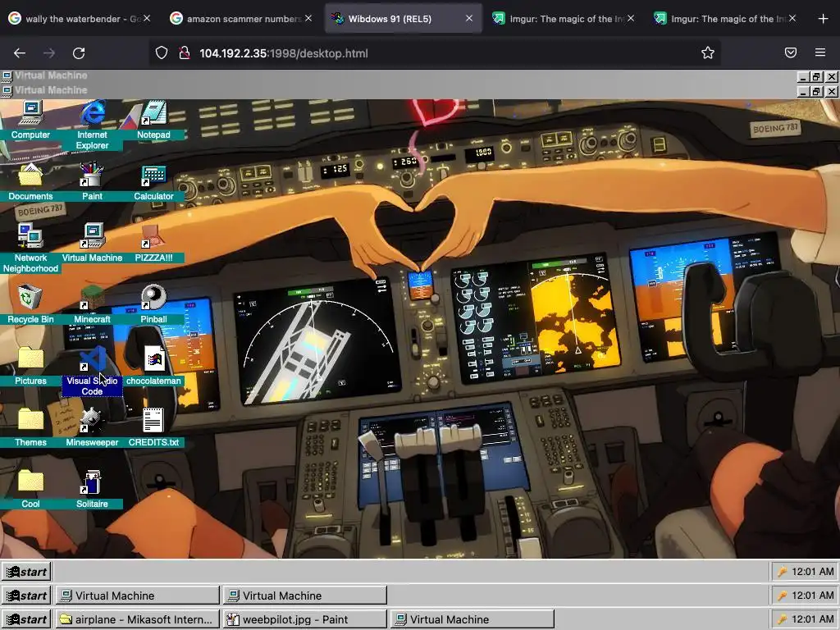This screenshot has height=630, width=840.
Task: Launch the Minesweeper shortcut
Action: pyautogui.click(x=92, y=428)
